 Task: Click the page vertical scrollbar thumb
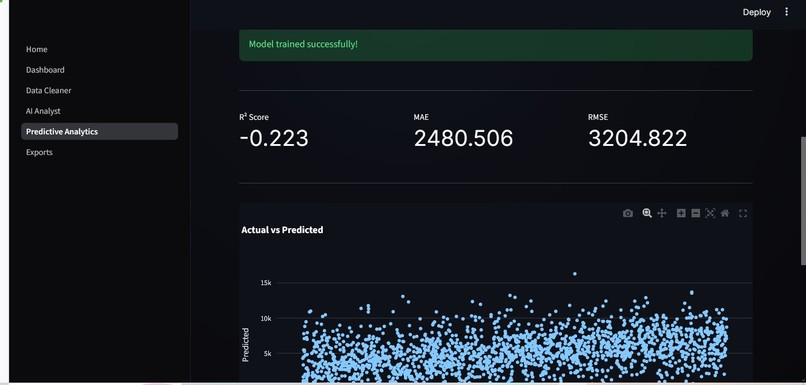coord(803,200)
